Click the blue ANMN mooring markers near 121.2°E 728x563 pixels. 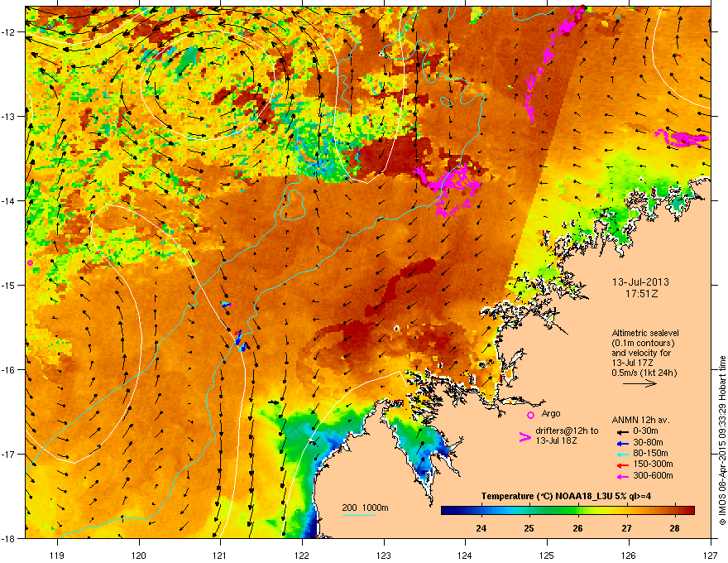(x=240, y=341)
